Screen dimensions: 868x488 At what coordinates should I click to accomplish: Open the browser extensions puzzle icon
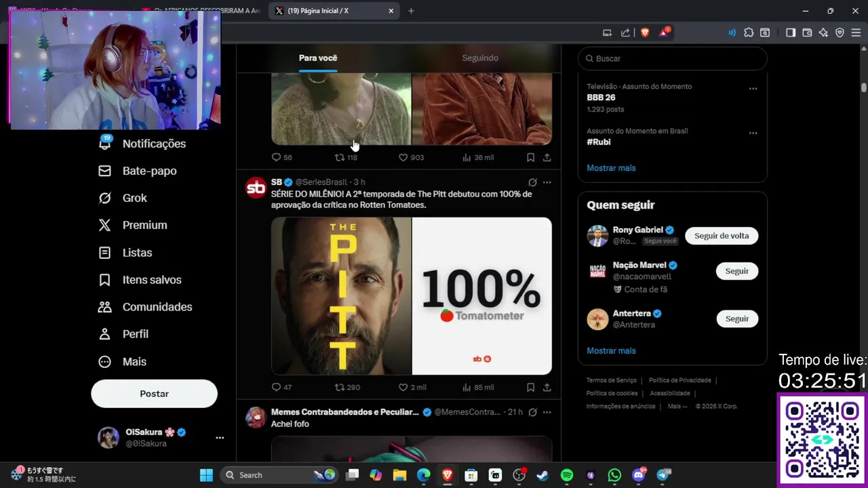click(749, 33)
